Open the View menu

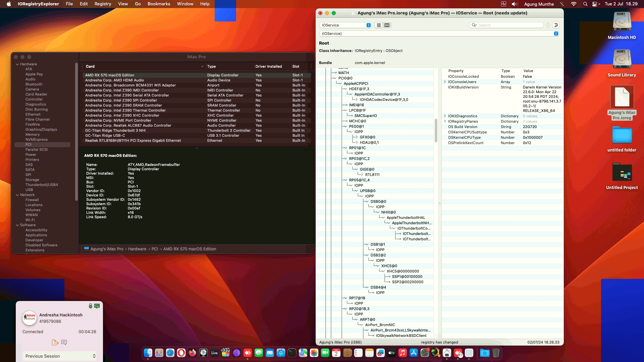coord(123,4)
